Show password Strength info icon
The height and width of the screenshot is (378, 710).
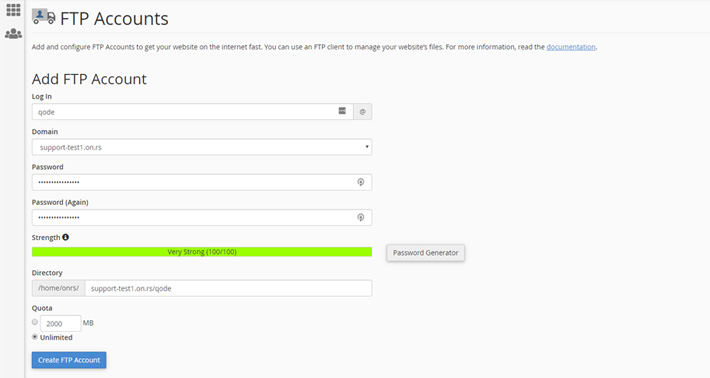66,237
